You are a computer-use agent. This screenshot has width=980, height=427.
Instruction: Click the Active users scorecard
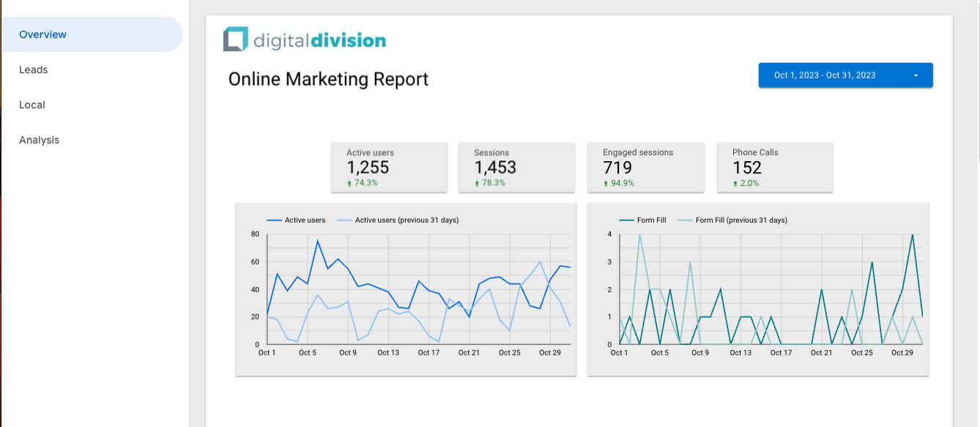(x=389, y=167)
